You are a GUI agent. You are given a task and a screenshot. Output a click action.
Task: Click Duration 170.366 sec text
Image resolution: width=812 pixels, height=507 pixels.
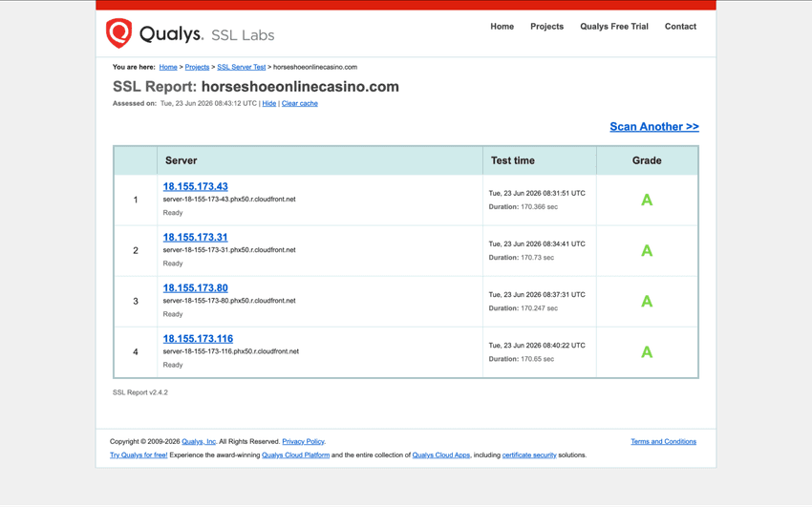coord(524,207)
